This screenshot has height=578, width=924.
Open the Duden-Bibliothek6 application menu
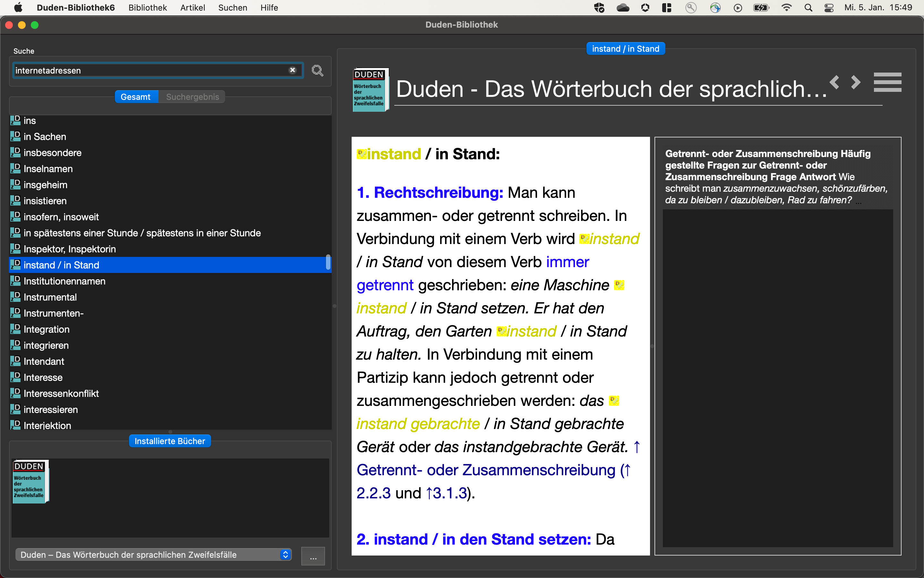click(76, 8)
